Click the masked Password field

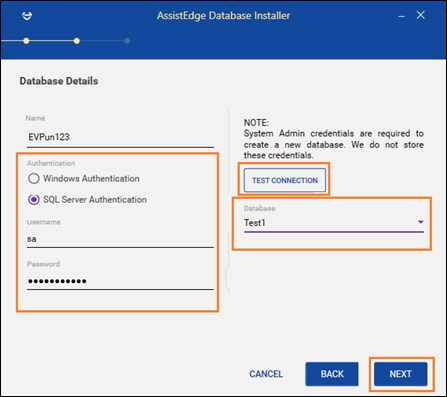[x=120, y=281]
